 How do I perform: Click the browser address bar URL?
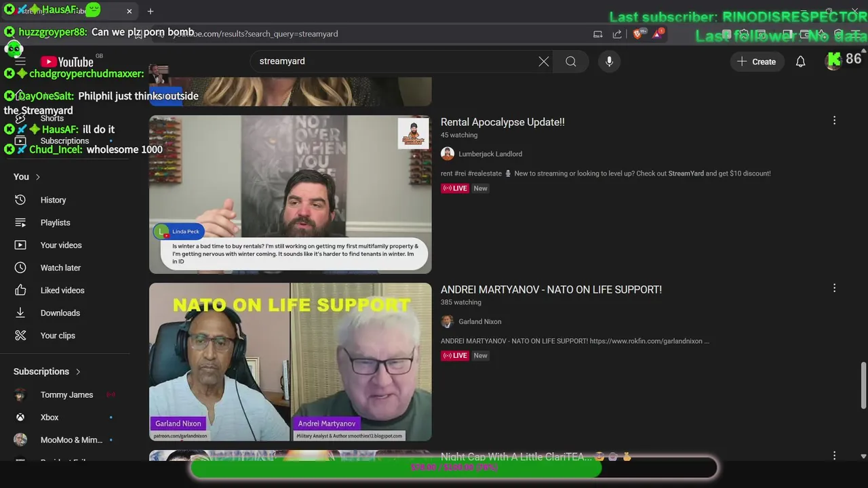point(251,34)
